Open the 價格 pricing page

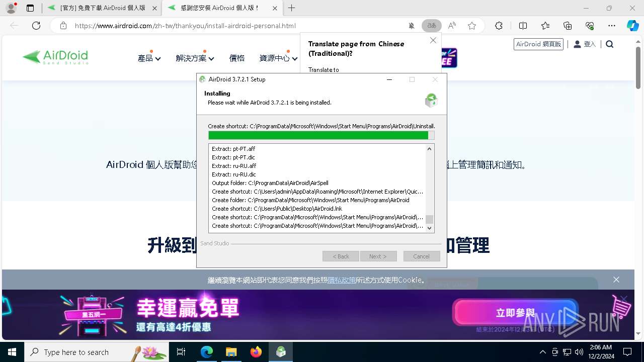(237, 58)
